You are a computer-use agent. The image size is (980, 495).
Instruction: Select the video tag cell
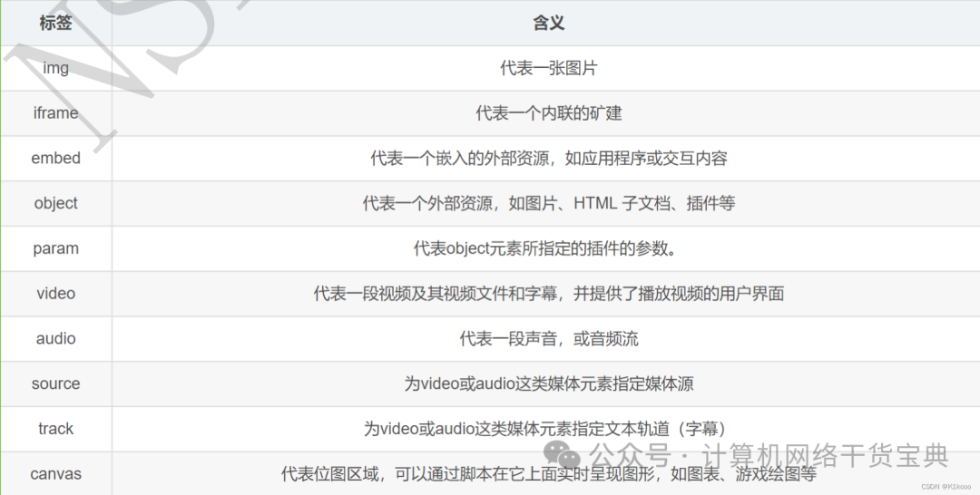coord(55,294)
